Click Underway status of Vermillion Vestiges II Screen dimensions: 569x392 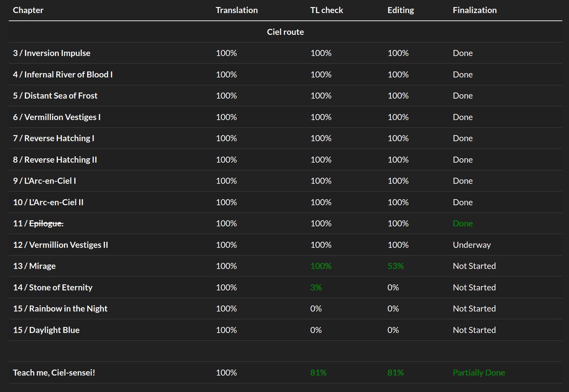pos(472,245)
